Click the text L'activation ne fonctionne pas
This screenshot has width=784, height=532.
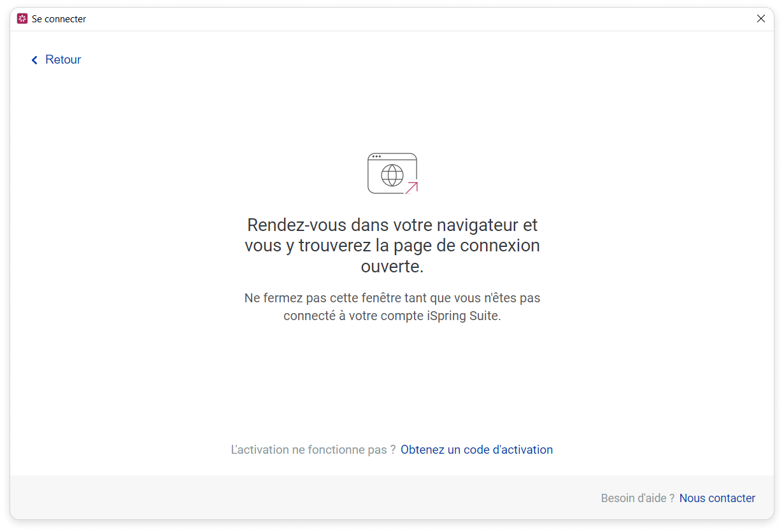pos(313,450)
